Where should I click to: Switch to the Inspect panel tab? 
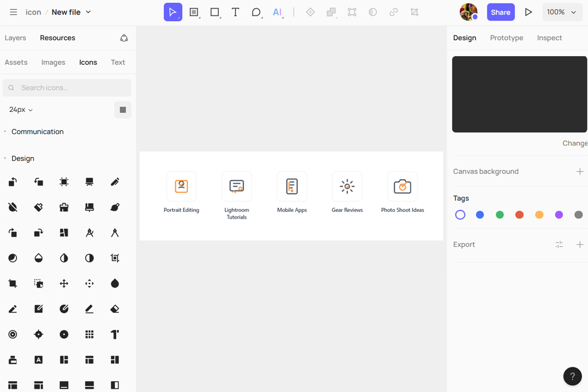[x=550, y=38]
